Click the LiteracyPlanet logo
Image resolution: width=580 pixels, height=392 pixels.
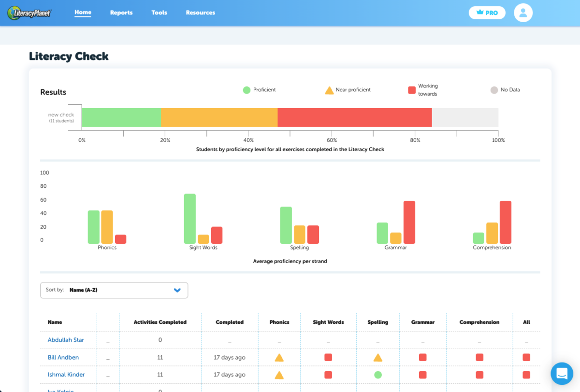29,13
